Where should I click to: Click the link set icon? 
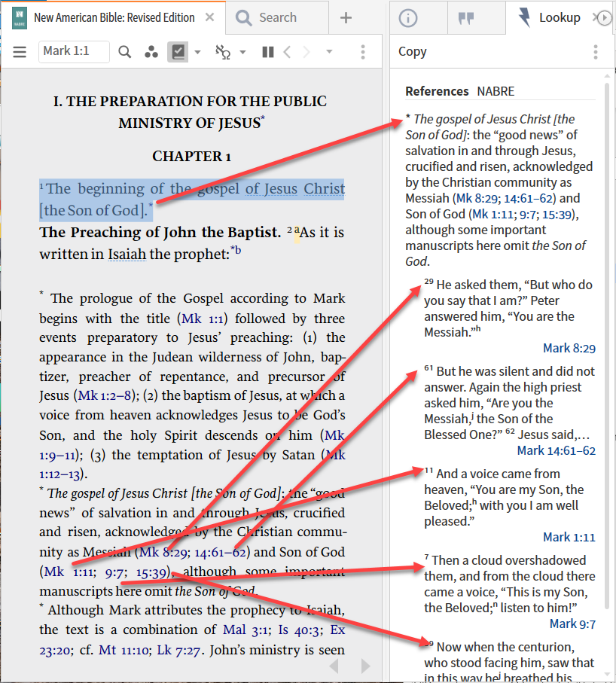click(x=223, y=52)
